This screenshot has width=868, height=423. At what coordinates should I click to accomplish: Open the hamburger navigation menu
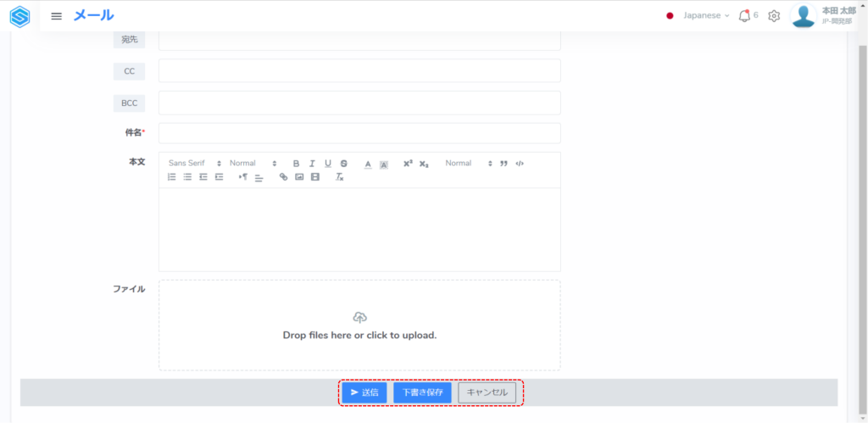click(x=57, y=15)
